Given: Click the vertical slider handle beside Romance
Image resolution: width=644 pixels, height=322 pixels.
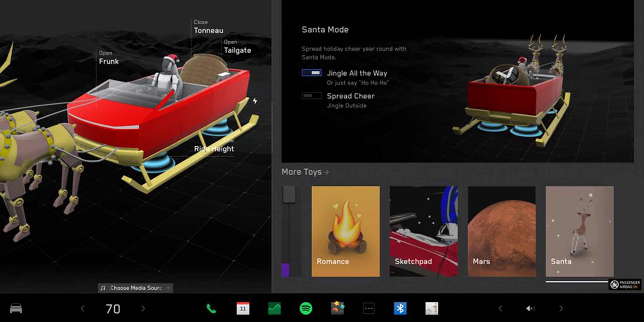Looking at the screenshot, I should [x=289, y=194].
